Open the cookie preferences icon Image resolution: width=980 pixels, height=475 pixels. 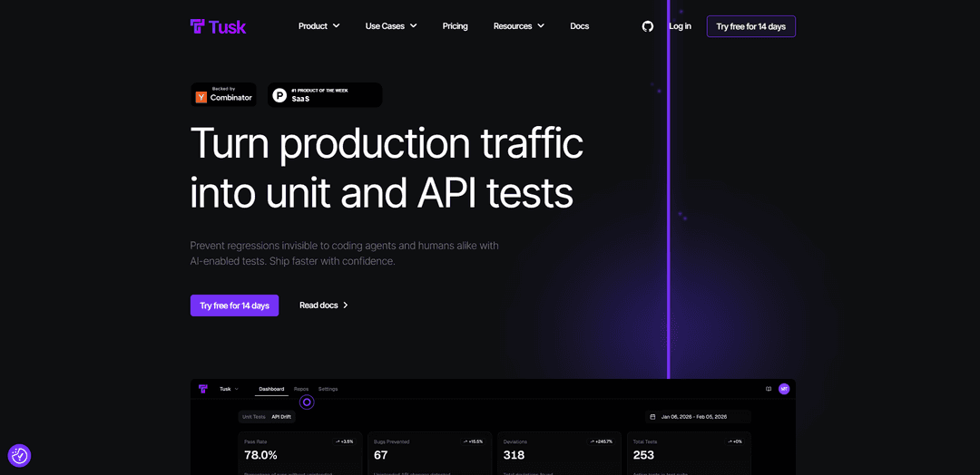[19, 455]
